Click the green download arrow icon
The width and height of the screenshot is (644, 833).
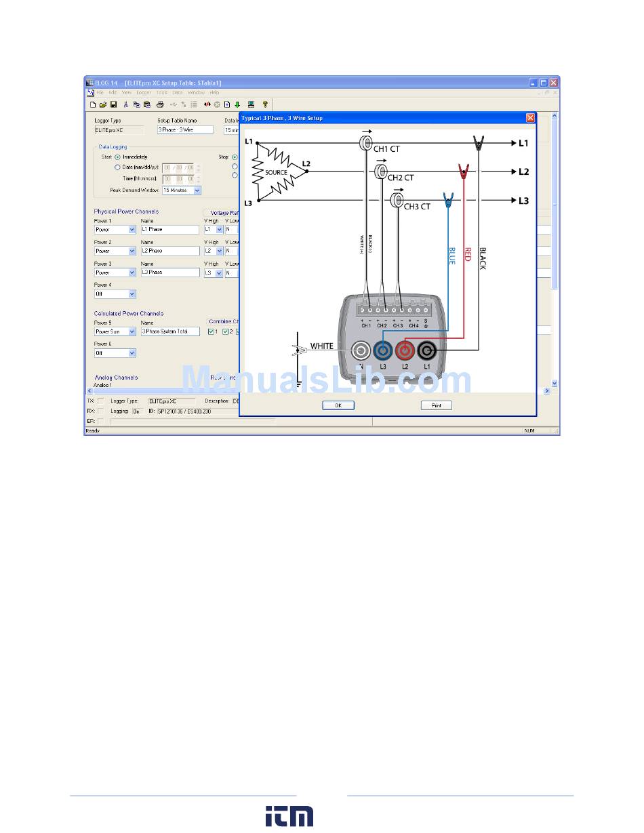click(x=237, y=105)
